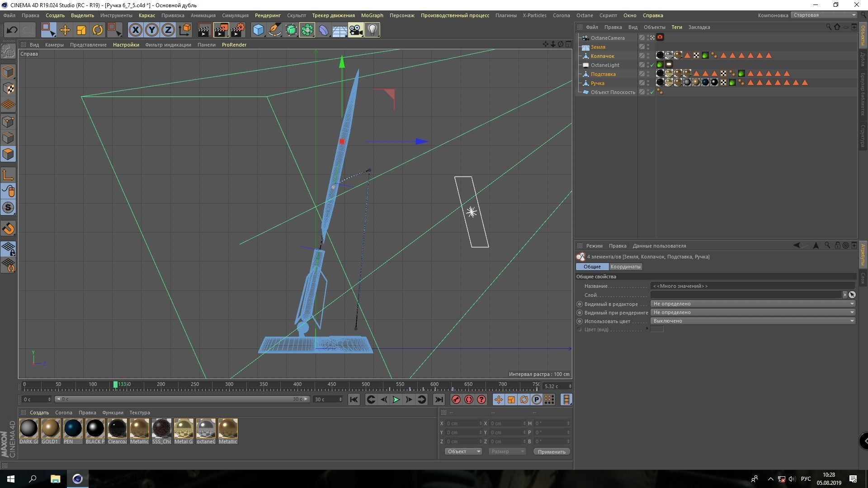This screenshot has width=868, height=488.
Task: Toggle OctaneLight enabled checkmark
Action: [652, 65]
